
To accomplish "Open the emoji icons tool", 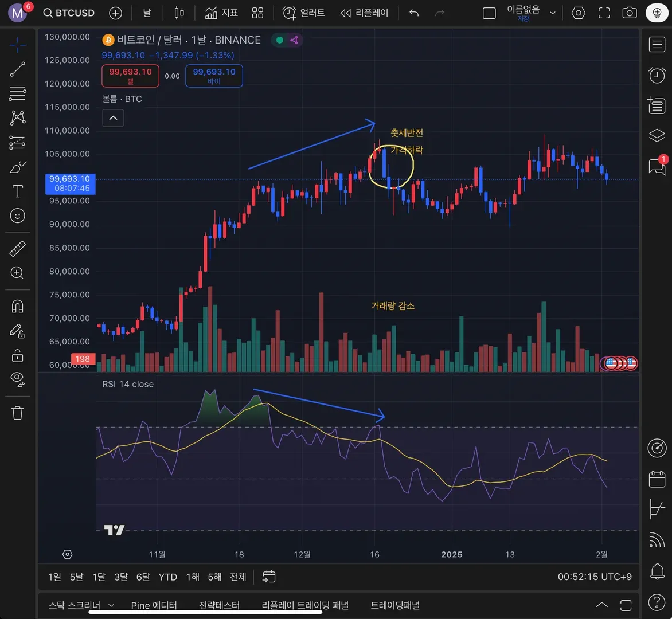I will coord(18,216).
